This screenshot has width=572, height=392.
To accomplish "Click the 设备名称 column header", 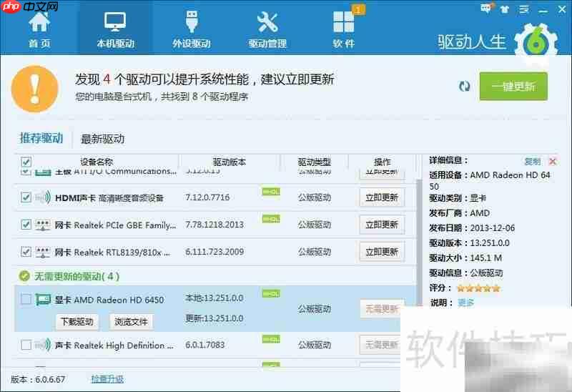I will tap(97, 162).
